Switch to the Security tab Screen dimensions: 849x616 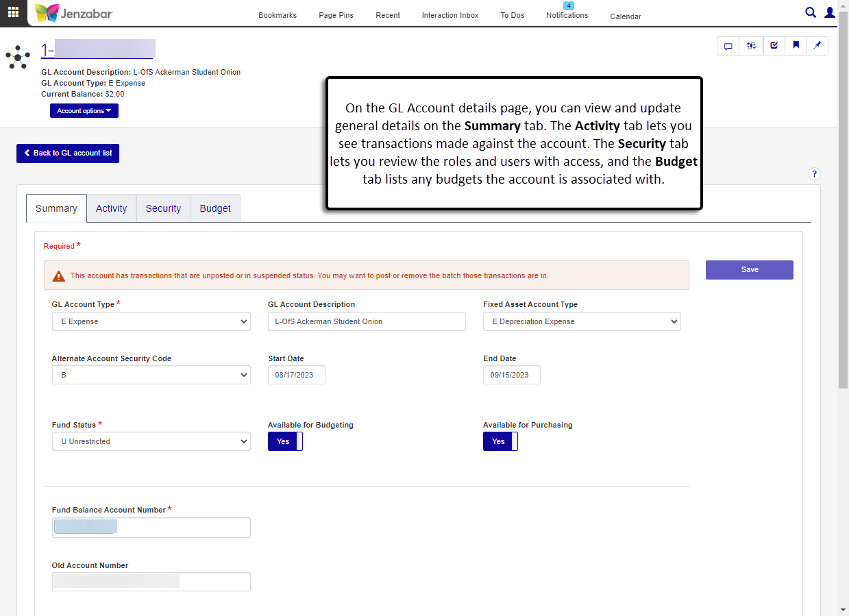pos(163,209)
